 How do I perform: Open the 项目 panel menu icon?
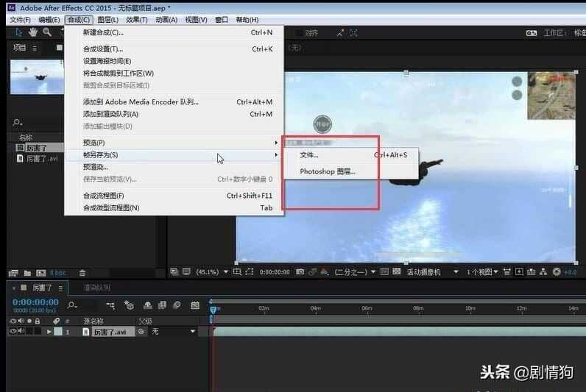[x=35, y=48]
